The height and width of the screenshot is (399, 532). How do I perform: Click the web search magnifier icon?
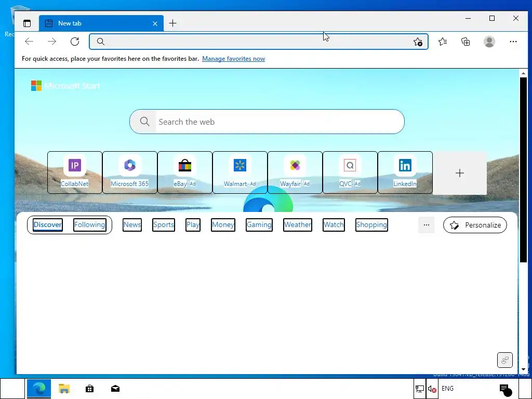coord(145,122)
